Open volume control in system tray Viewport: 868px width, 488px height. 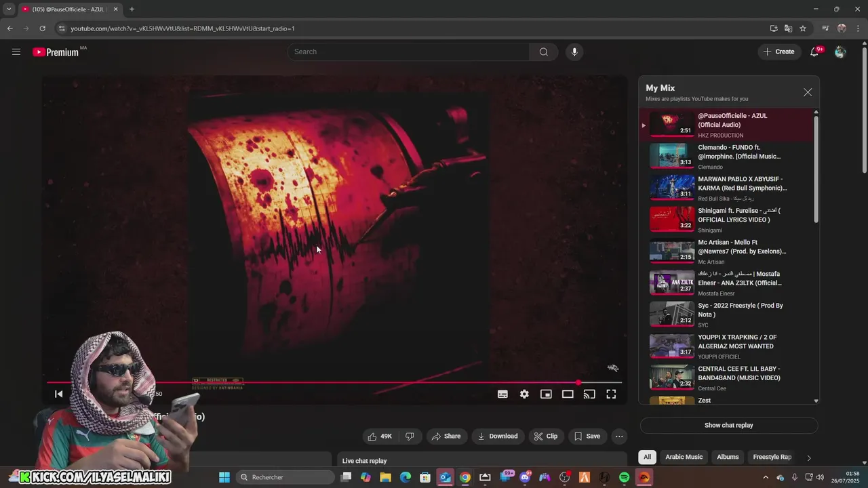click(x=820, y=477)
